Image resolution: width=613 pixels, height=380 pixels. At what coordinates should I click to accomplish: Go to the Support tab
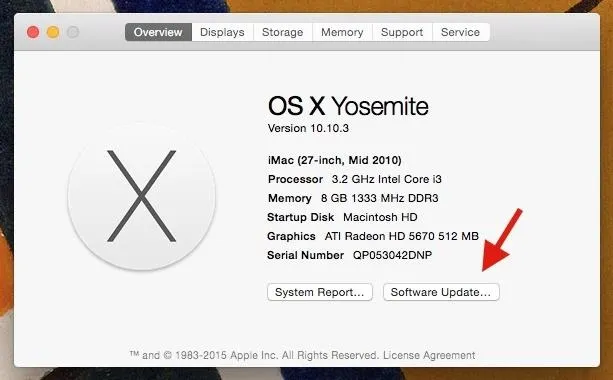402,32
